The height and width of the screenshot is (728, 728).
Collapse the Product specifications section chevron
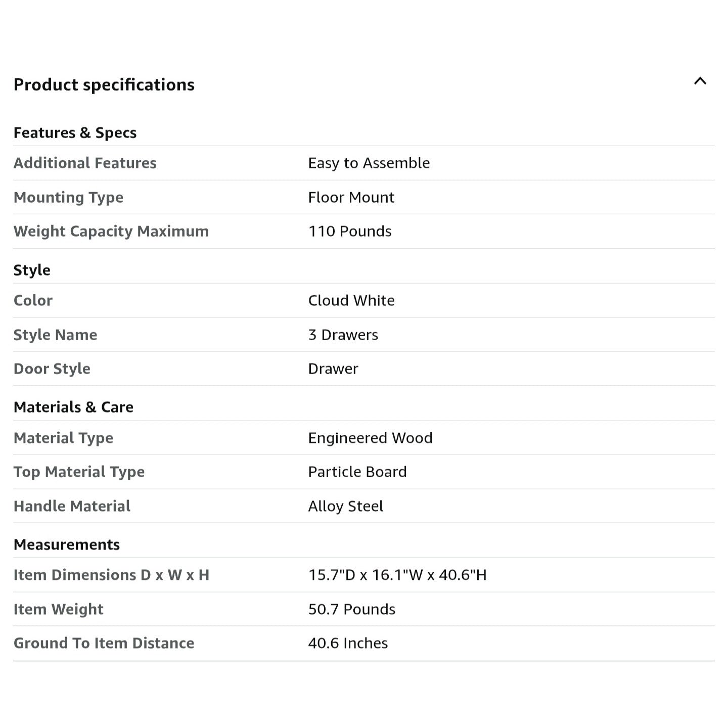tap(700, 81)
